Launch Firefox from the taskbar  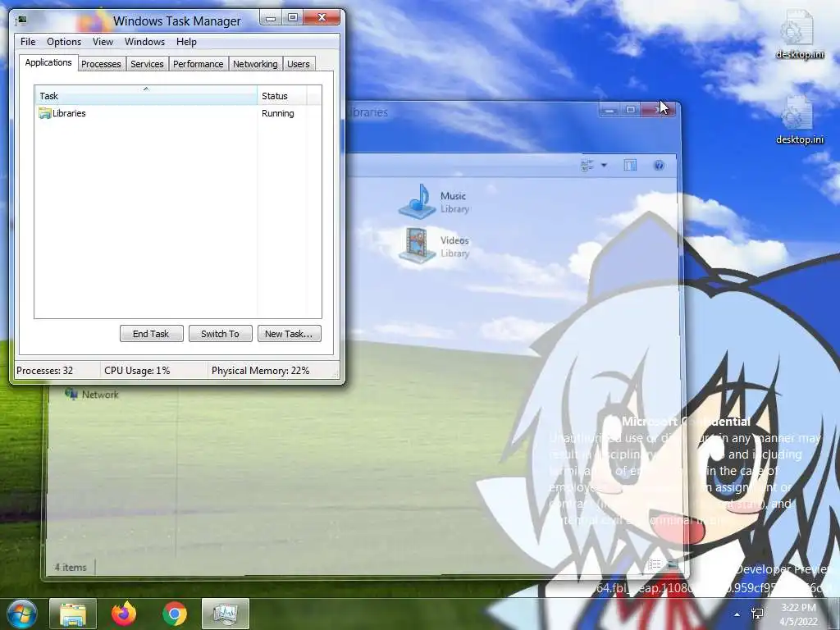pos(124,614)
